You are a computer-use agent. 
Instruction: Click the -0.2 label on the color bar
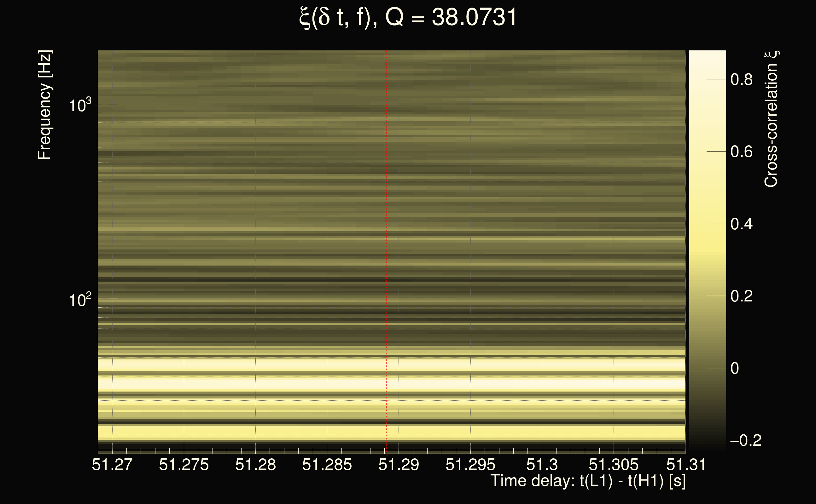746,441
